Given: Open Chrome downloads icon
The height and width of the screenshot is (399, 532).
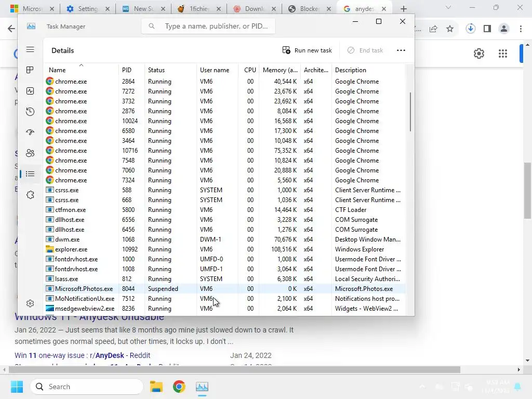Looking at the screenshot, I should point(471,29).
